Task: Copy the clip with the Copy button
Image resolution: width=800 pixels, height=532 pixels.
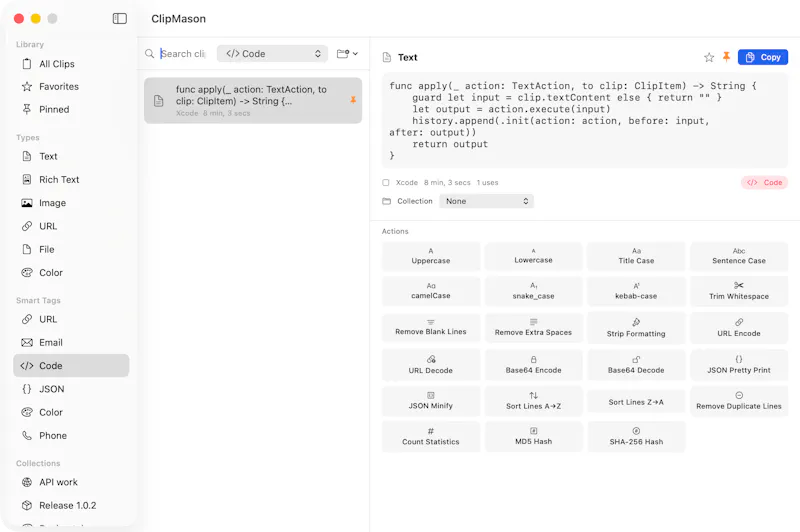Action: [x=763, y=57]
